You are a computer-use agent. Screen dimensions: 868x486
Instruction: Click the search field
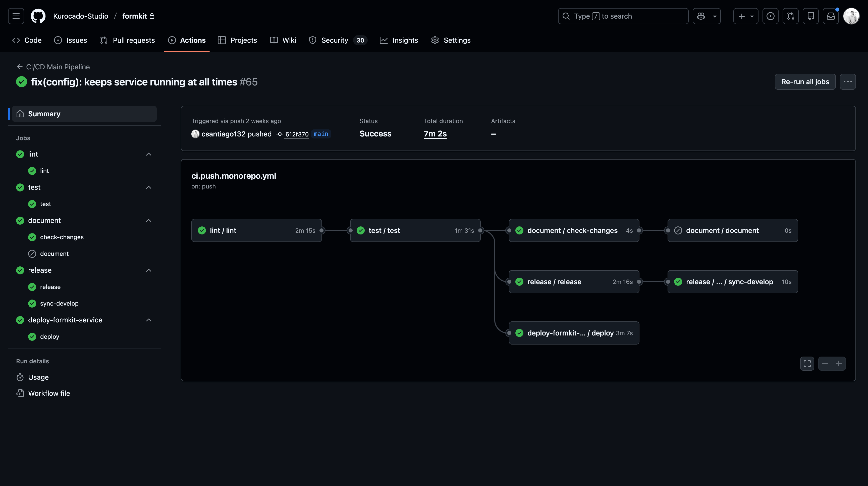point(623,16)
